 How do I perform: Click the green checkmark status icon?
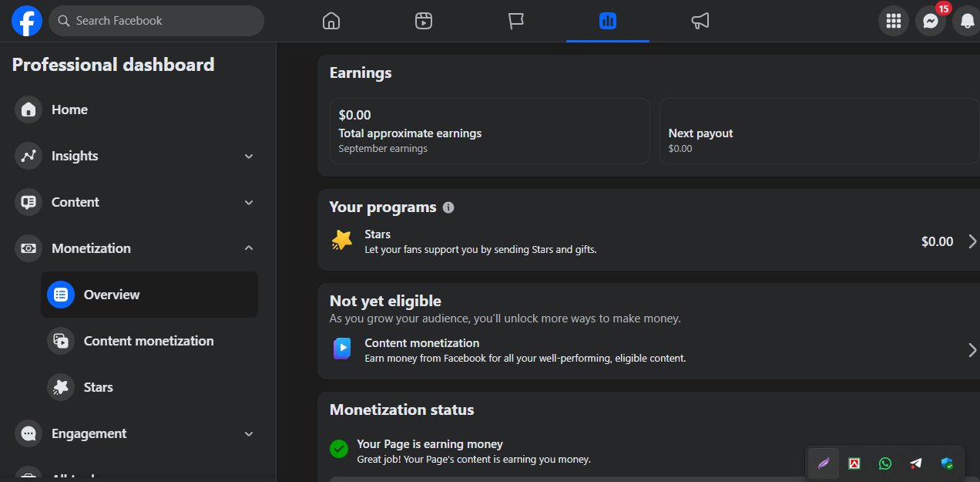(338, 449)
